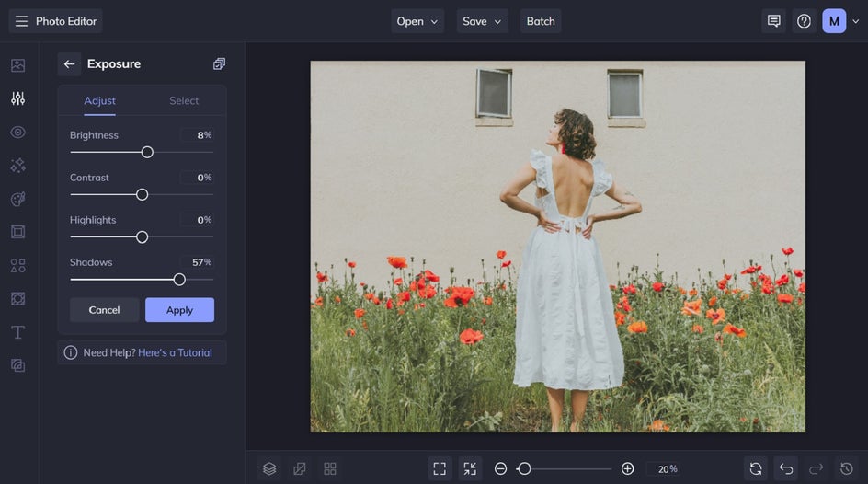Open the Layers icon in bottom bar

click(x=269, y=468)
